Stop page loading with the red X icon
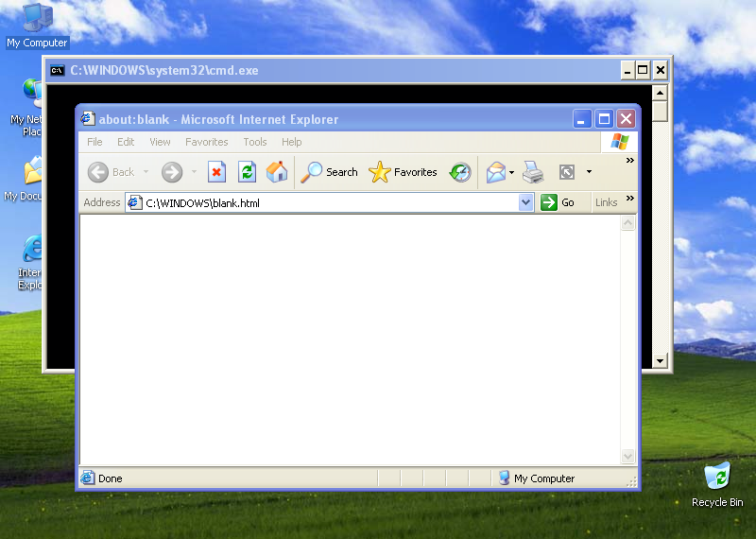Image resolution: width=756 pixels, height=539 pixels. pyautogui.click(x=216, y=172)
